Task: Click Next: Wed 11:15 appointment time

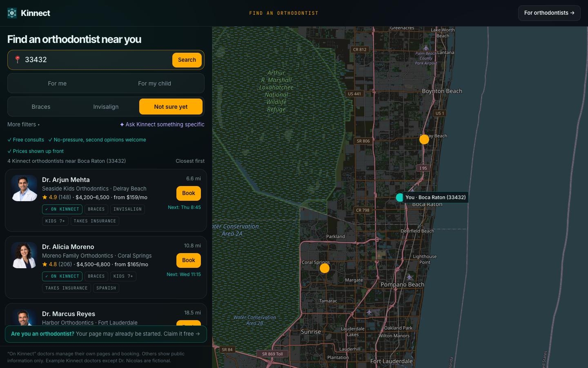Action: click(x=184, y=274)
